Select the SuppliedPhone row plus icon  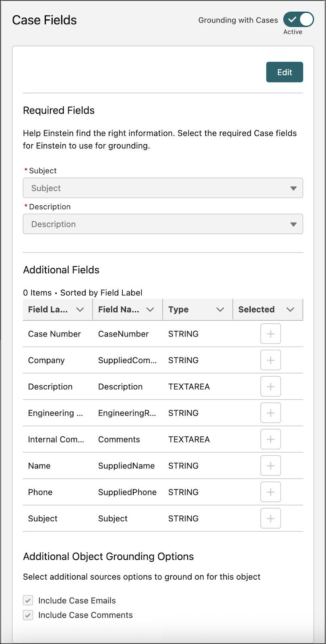[270, 492]
